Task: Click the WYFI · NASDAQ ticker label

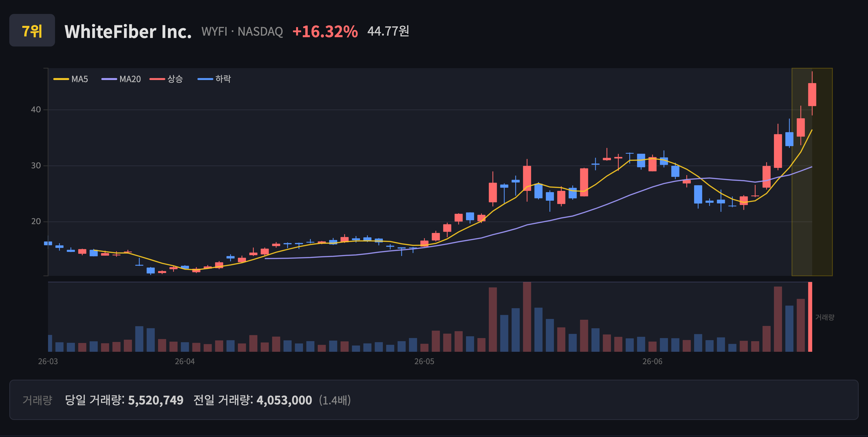Action: tap(242, 32)
